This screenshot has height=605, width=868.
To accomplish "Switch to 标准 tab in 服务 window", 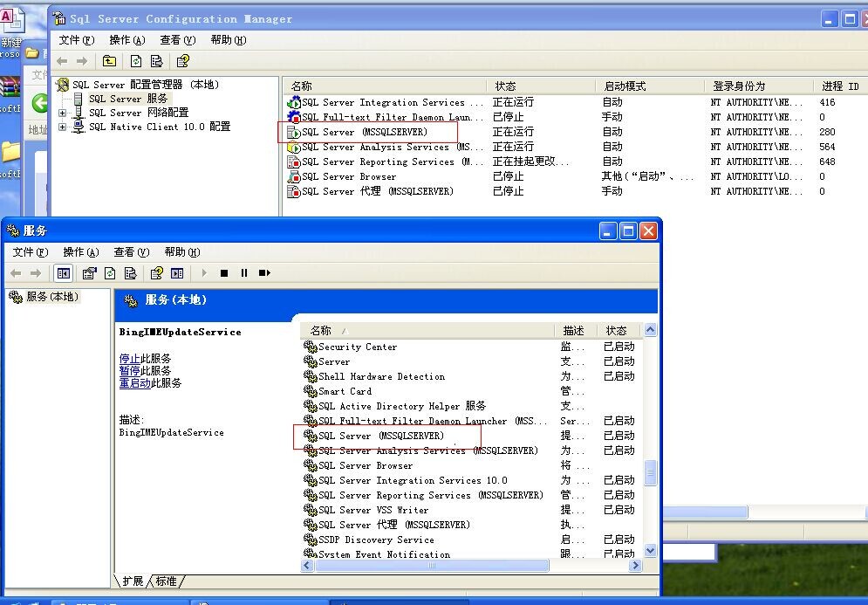I will (166, 581).
